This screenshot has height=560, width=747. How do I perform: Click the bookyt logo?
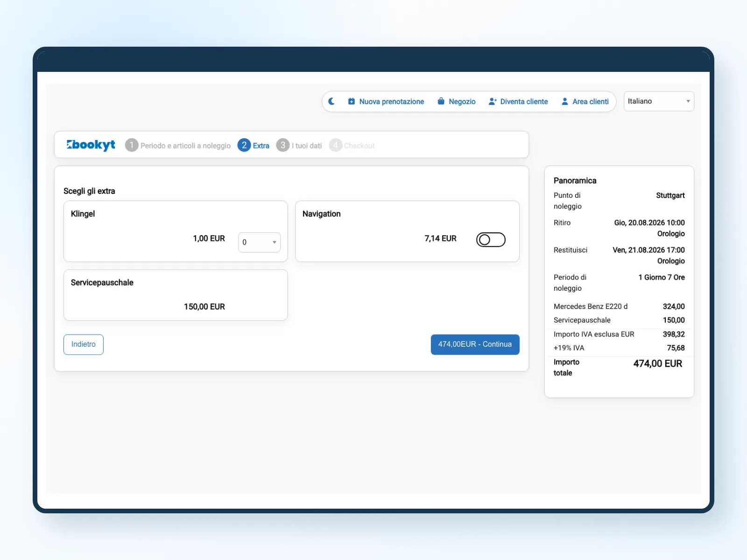pos(91,145)
